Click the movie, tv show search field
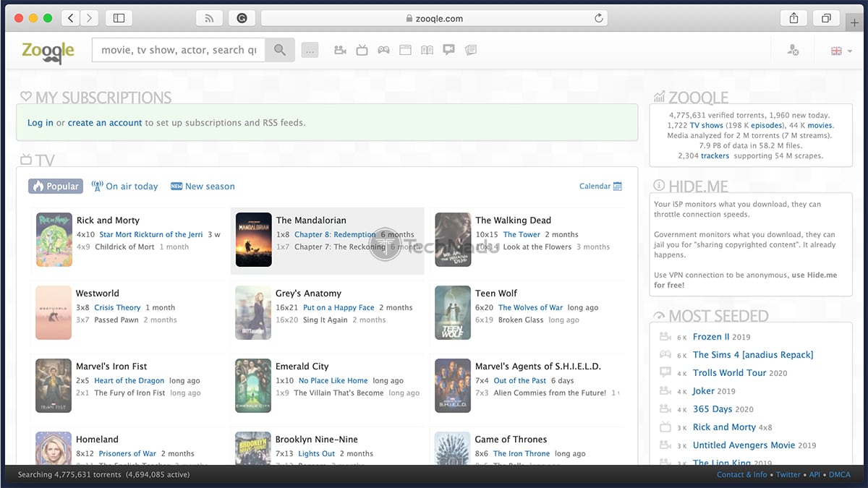Image resolution: width=868 pixels, height=488 pixels. (179, 50)
